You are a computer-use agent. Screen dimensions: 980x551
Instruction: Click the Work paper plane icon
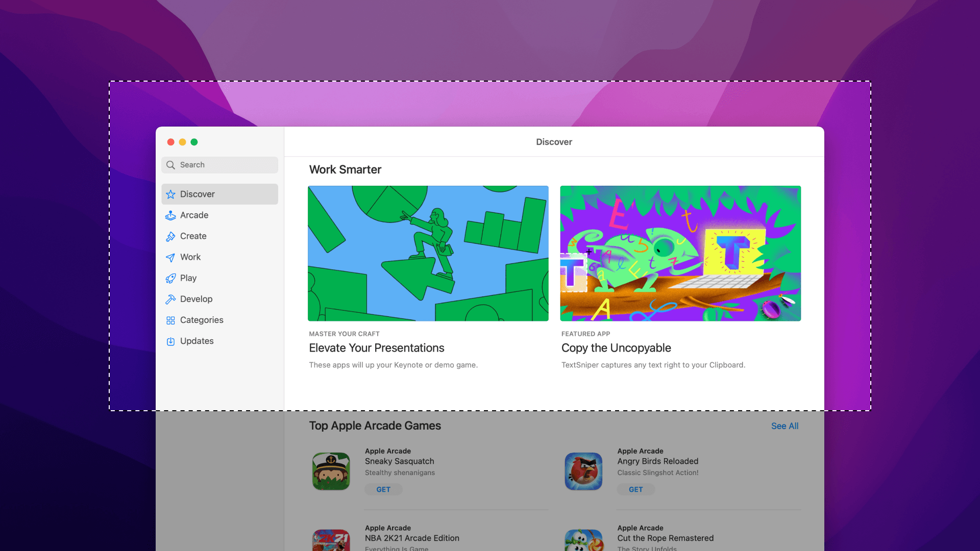point(170,257)
